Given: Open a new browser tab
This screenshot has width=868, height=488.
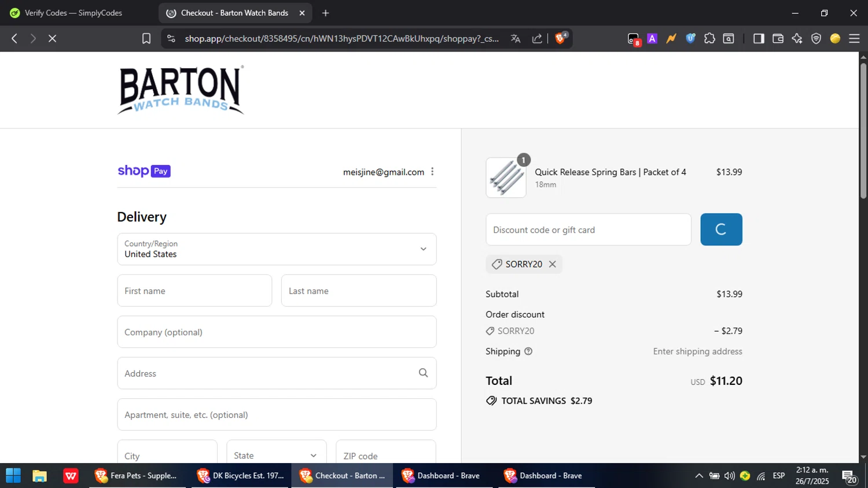Looking at the screenshot, I should (325, 13).
